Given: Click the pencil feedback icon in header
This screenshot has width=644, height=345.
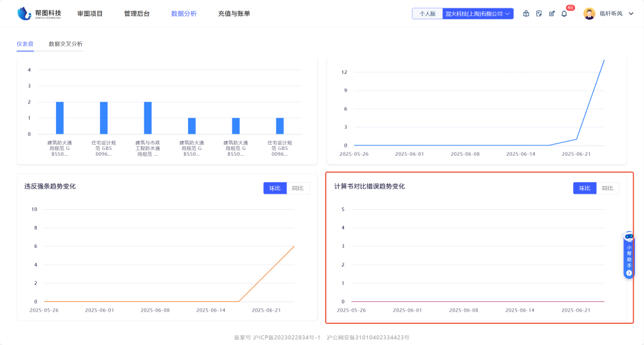Looking at the screenshot, I should pos(552,14).
